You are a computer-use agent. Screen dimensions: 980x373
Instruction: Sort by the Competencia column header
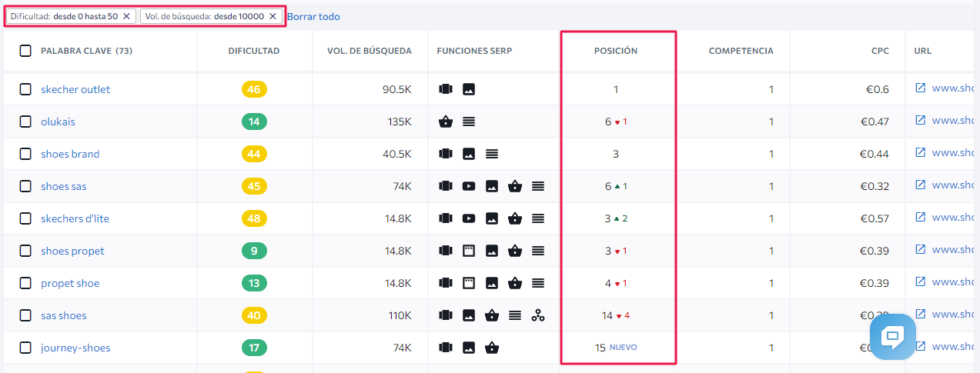pos(741,51)
